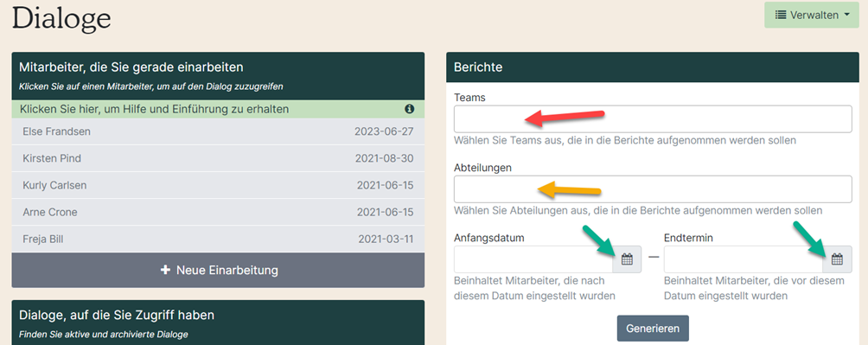The width and height of the screenshot is (868, 345).
Task: Click the date 2021-08-30
Action: tap(384, 158)
